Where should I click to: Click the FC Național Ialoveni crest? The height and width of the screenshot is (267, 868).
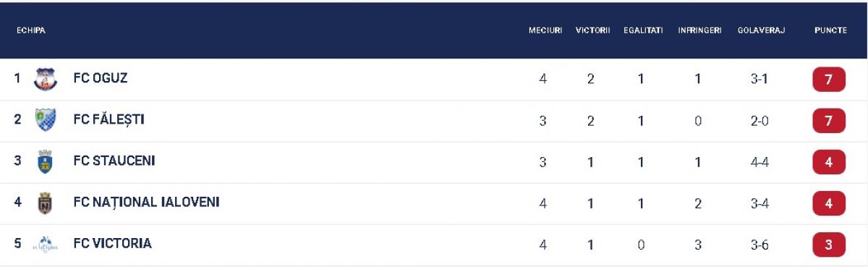point(46,203)
